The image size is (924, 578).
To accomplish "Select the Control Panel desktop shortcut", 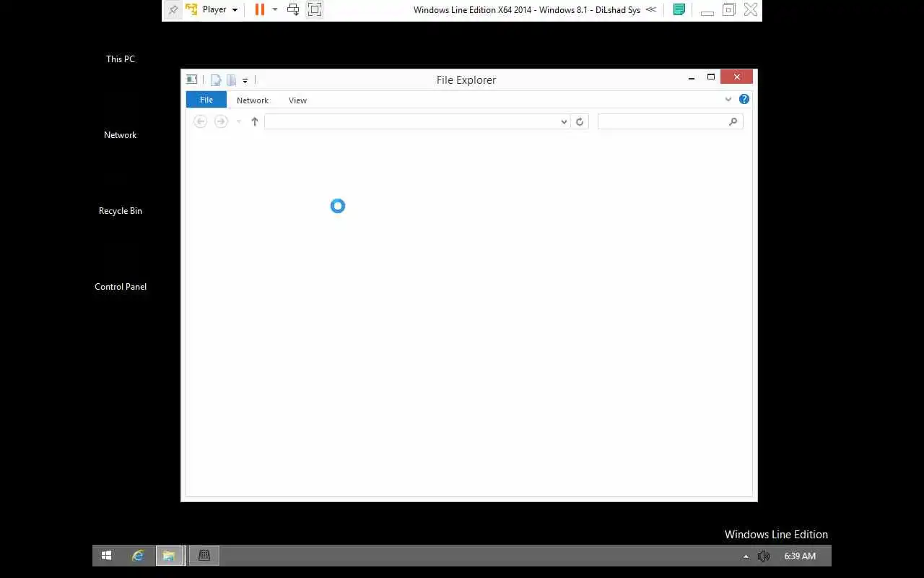I will [121, 287].
